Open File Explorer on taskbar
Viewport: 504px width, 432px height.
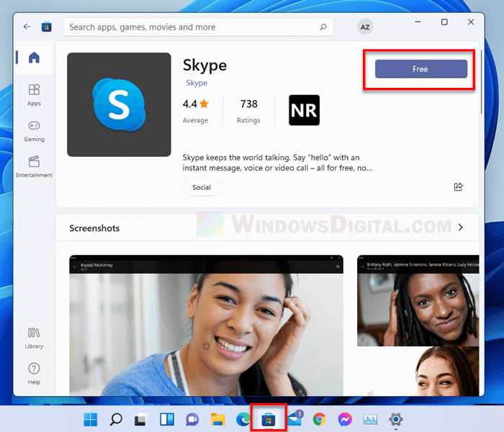coord(217,420)
